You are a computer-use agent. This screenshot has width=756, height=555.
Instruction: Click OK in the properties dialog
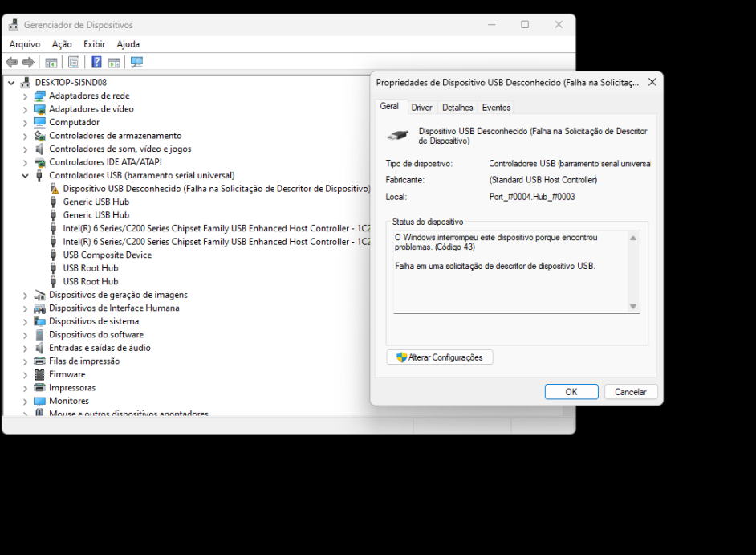[x=571, y=392]
